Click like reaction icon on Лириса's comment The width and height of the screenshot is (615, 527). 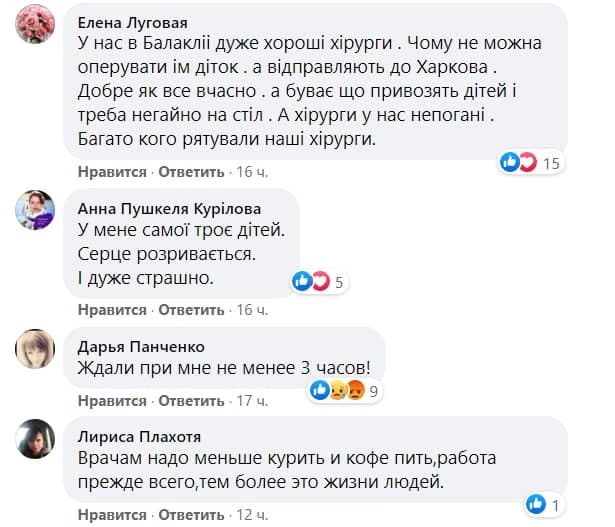537,505
